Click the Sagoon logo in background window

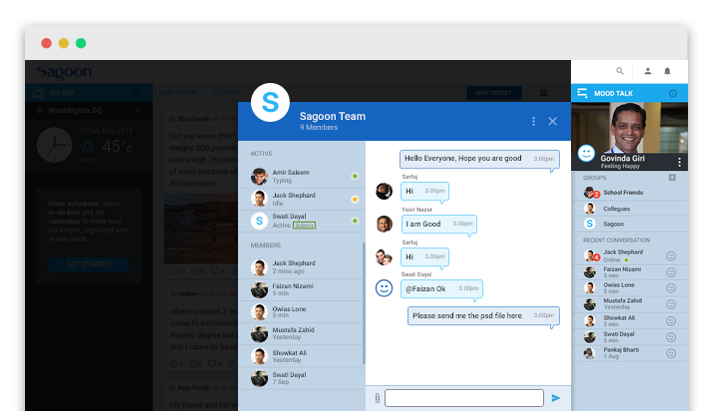coord(64,72)
